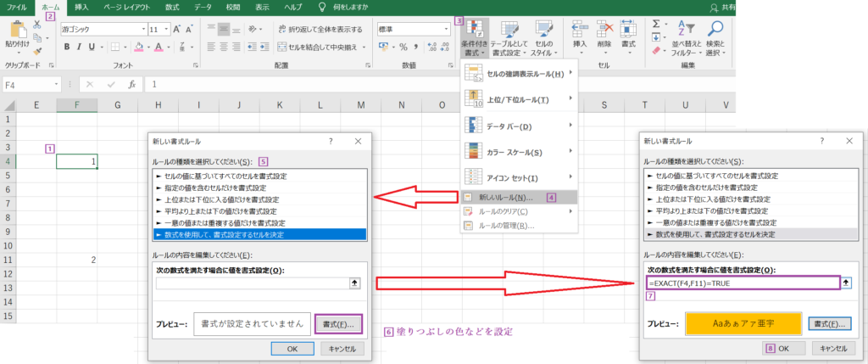The height and width of the screenshot is (364, 868).
Task: Align text right in alignment group
Action: point(236,48)
